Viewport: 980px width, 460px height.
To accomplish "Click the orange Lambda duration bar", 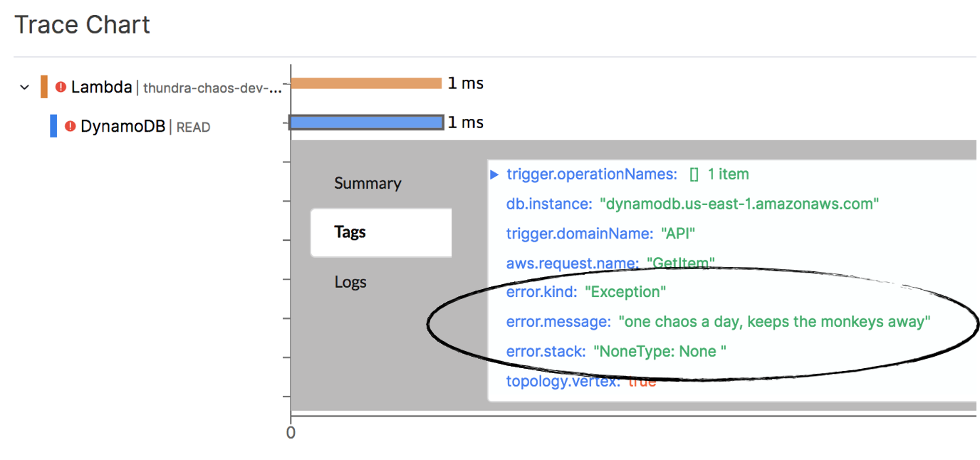I will (366, 83).
